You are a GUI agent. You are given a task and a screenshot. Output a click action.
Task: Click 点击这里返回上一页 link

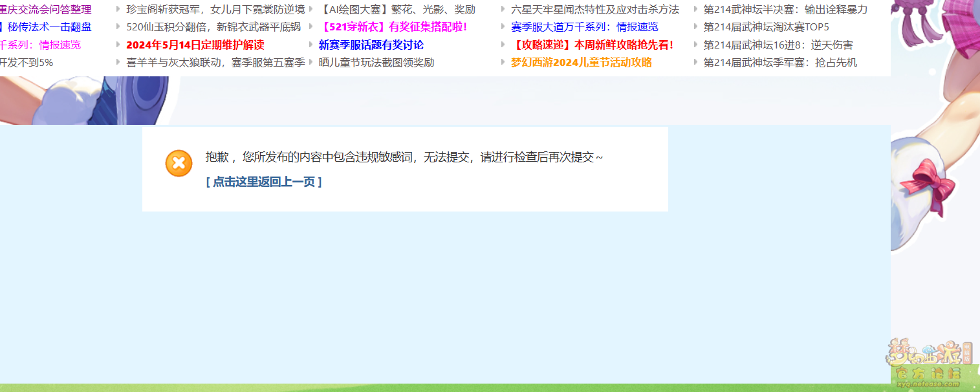tap(263, 182)
